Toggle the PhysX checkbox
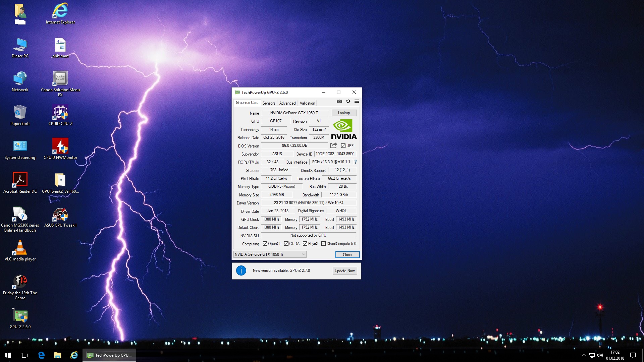This screenshot has height=362, width=644. (x=305, y=244)
